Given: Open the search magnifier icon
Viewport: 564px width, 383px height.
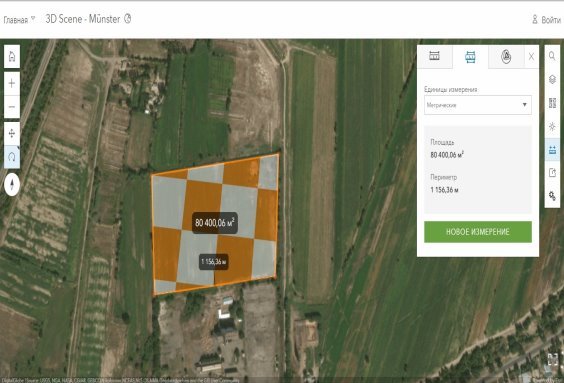Looking at the screenshot, I should 552,56.
